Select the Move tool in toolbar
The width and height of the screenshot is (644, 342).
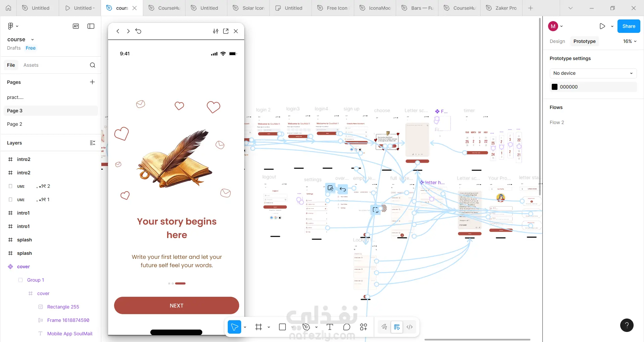tap(234, 327)
